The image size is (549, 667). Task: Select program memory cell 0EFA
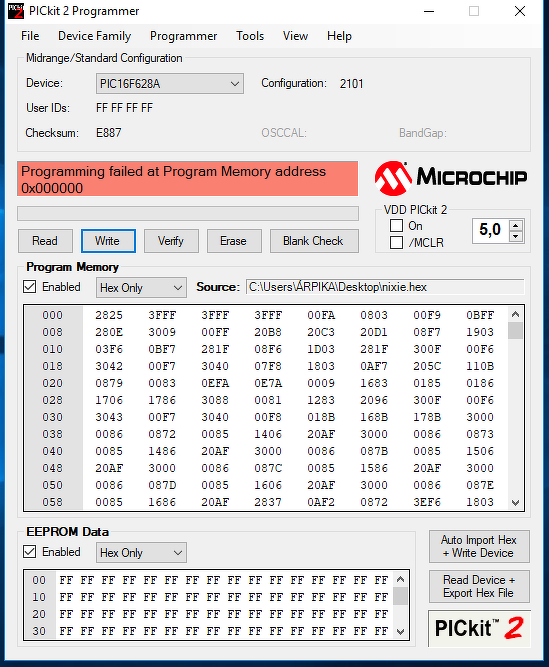coord(215,383)
